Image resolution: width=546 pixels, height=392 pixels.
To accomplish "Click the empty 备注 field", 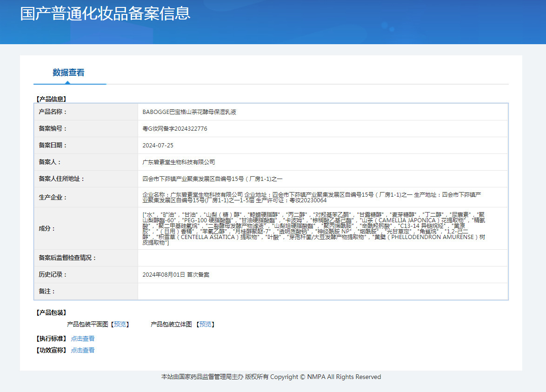I will [x=279, y=291].
